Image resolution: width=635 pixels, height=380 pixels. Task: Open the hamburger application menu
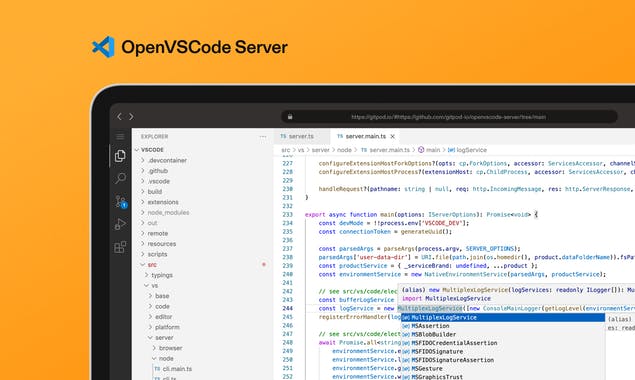pyautogui.click(x=120, y=137)
